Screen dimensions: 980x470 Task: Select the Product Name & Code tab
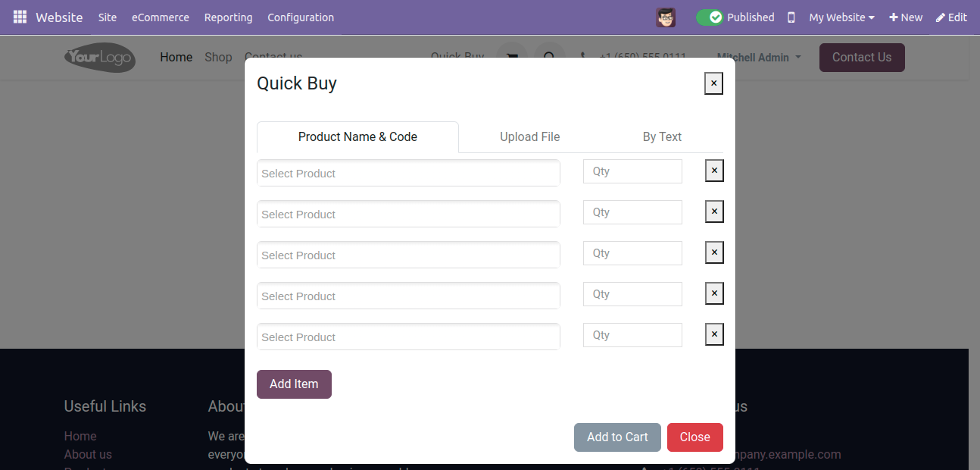tap(357, 137)
